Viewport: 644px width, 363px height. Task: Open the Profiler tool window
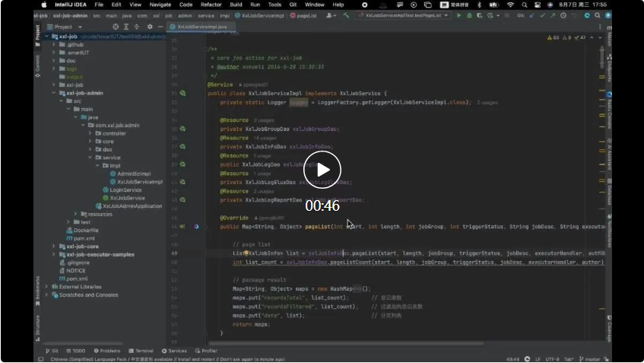(208, 351)
